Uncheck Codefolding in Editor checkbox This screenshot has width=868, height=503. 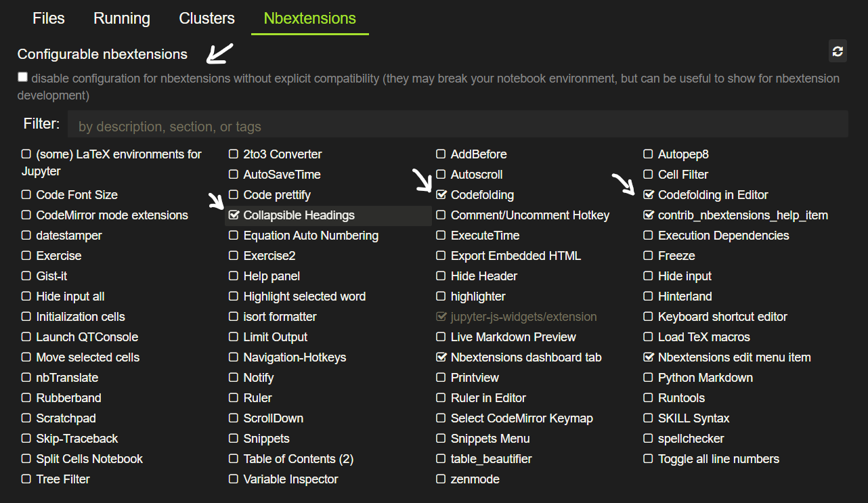(649, 195)
